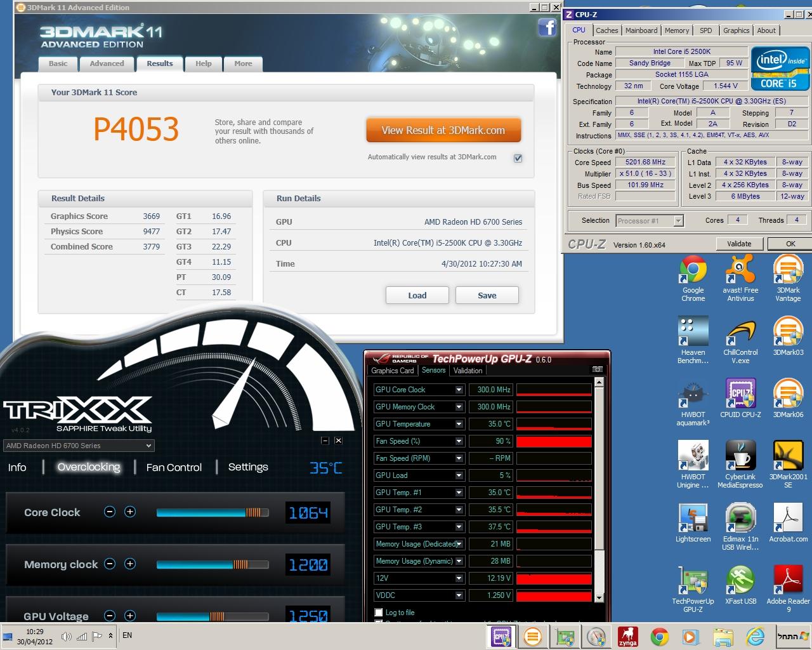812x650 pixels.
Task: Open Mainboard tab in CPU-Z
Action: click(x=641, y=30)
